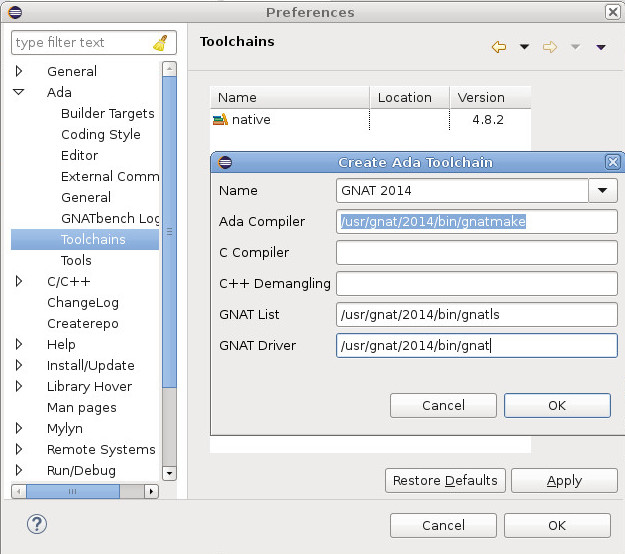625x554 pixels.
Task: Expand the Remote Systems tree node
Action: point(18,449)
